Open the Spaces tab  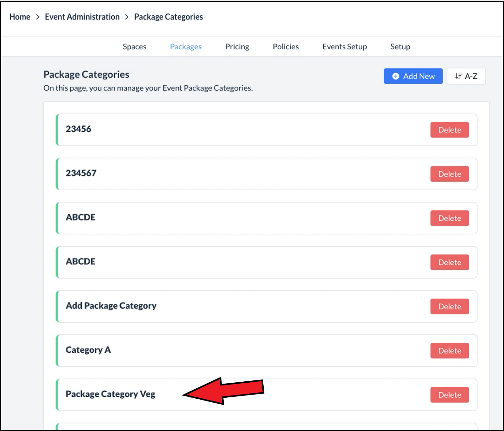click(134, 47)
